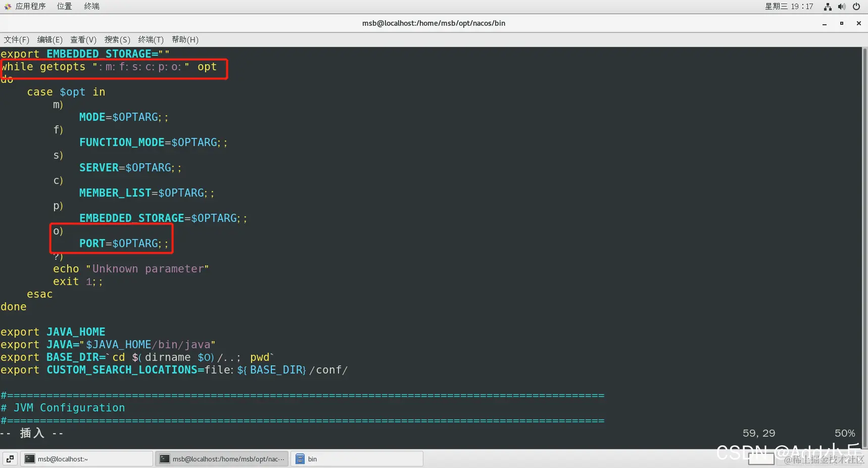Click the 'done' keyword
Screen dimensions: 868x468
(x=14, y=307)
